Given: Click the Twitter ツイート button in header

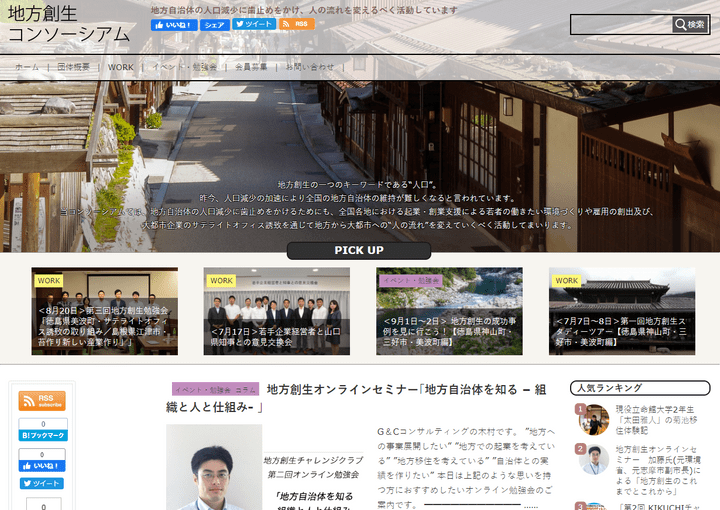Looking at the screenshot, I should 254,24.
